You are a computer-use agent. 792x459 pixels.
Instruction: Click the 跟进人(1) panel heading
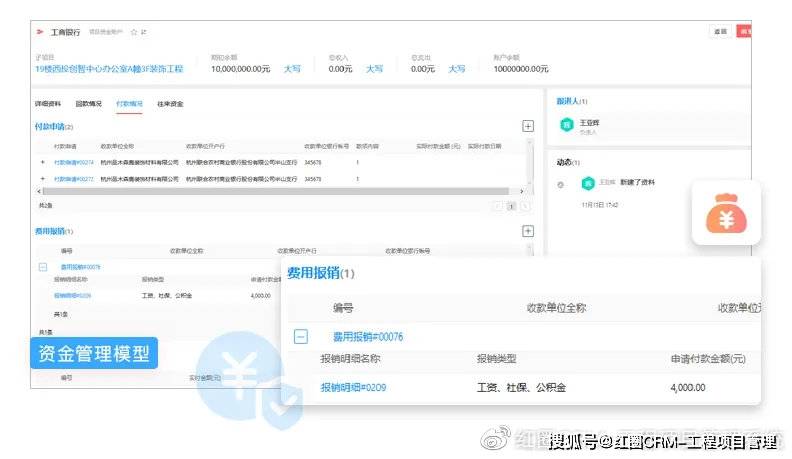(572, 101)
